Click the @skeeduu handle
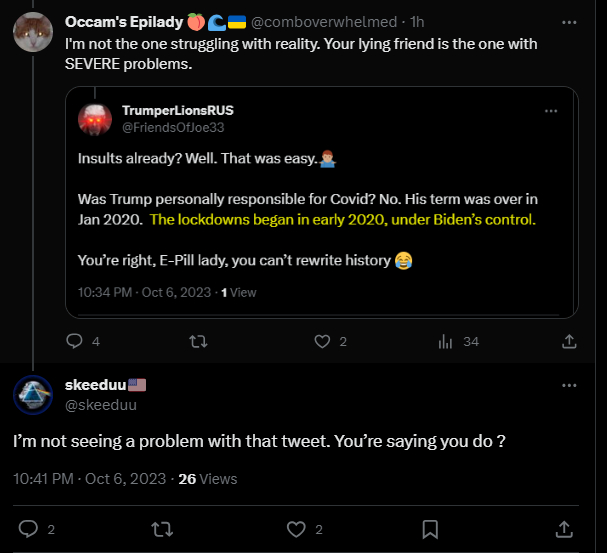The height and width of the screenshot is (553, 607). (x=100, y=405)
